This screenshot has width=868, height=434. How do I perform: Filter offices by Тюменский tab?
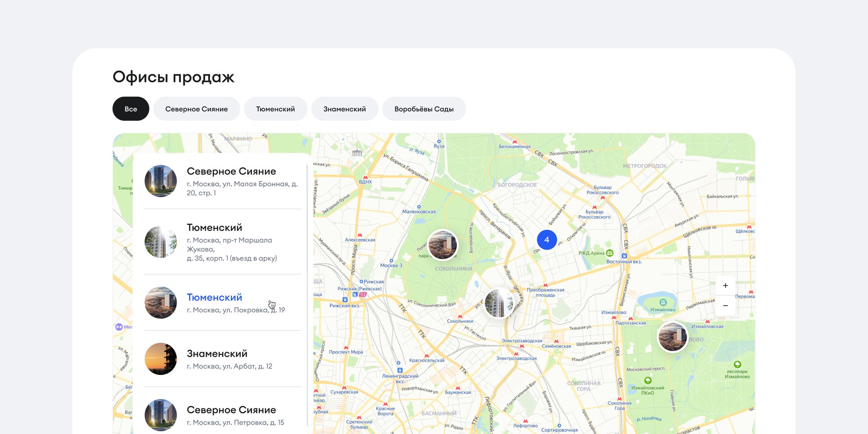click(x=275, y=109)
